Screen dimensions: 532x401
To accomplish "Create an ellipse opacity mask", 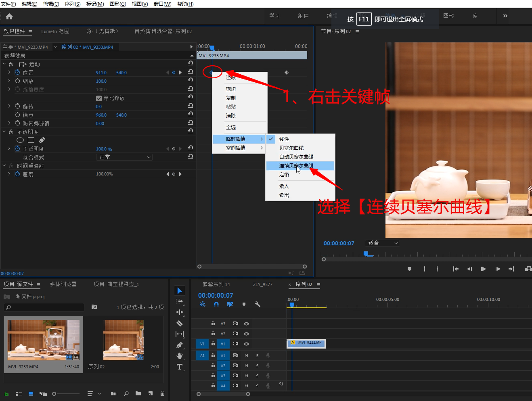I will click(x=20, y=140).
